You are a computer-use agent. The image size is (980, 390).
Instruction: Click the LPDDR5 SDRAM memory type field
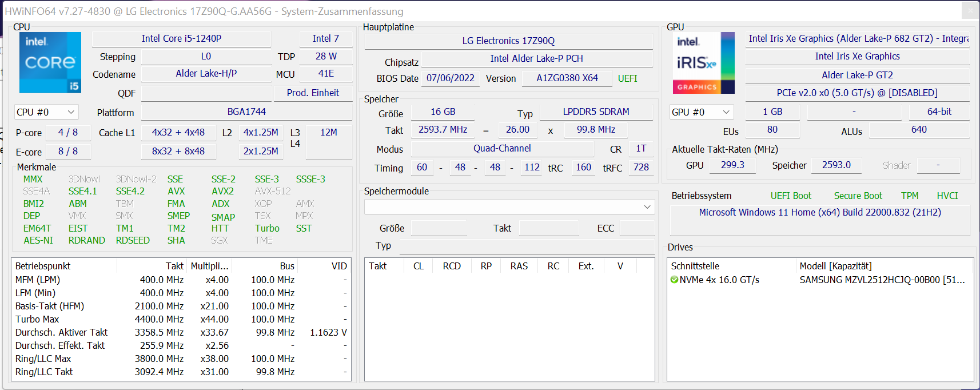[x=596, y=112]
